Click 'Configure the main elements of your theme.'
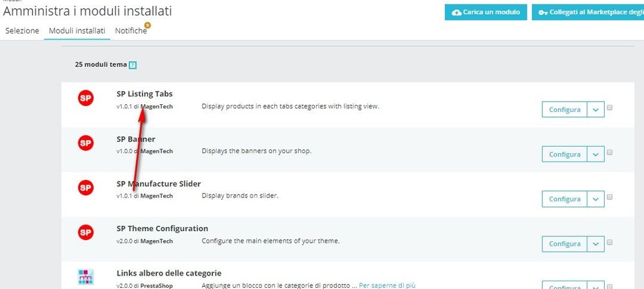This screenshot has height=289, width=644. [x=270, y=241]
